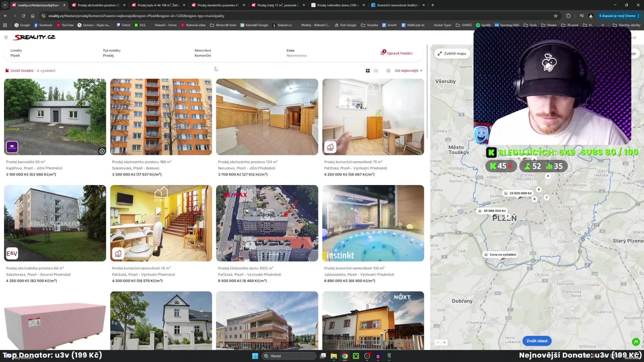Click the Uložit hledání bookmark icon

pos(7,71)
